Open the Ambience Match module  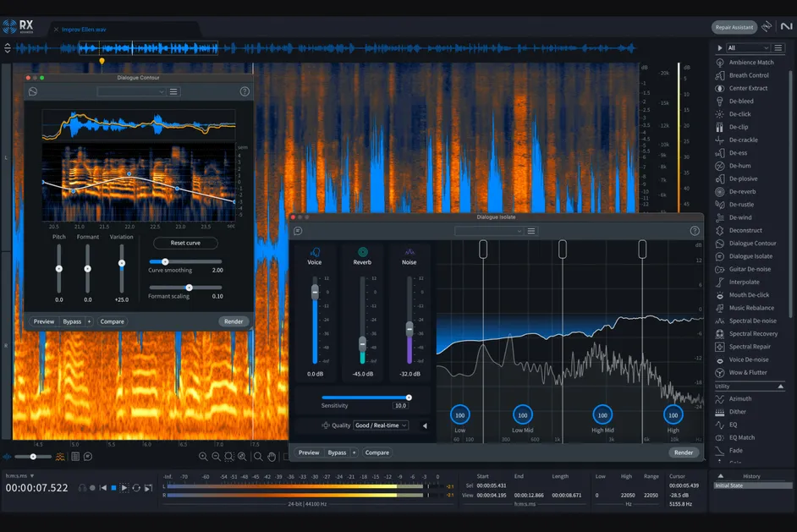745,63
